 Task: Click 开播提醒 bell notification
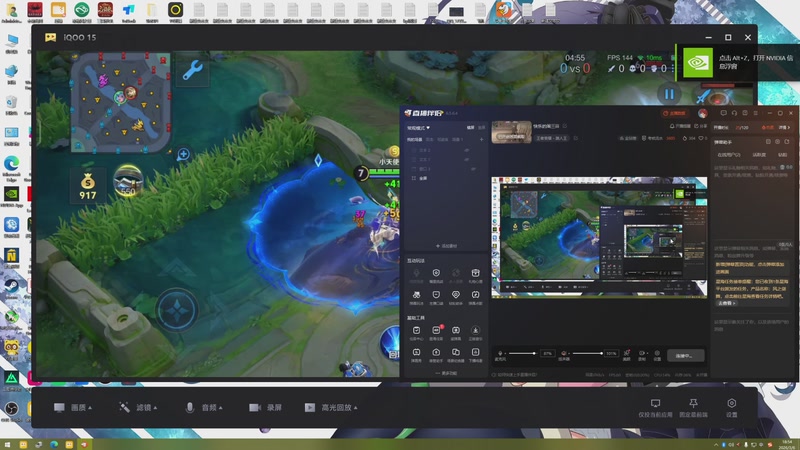pyautogui.click(x=681, y=126)
